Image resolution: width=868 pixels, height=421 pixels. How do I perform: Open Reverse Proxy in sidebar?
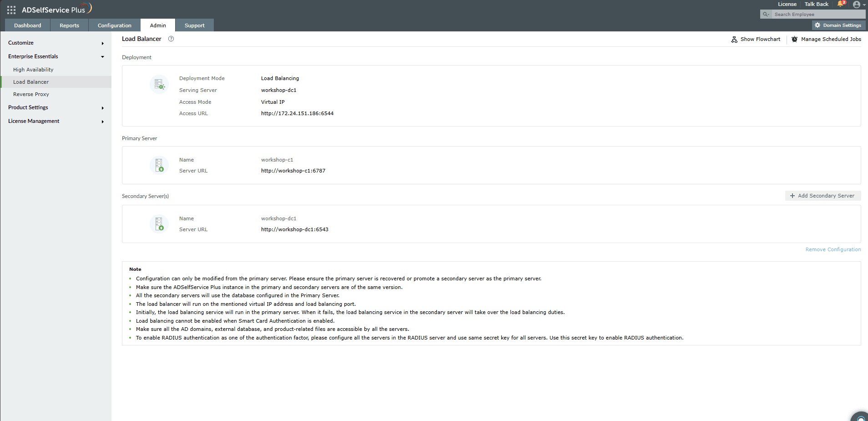click(x=31, y=94)
